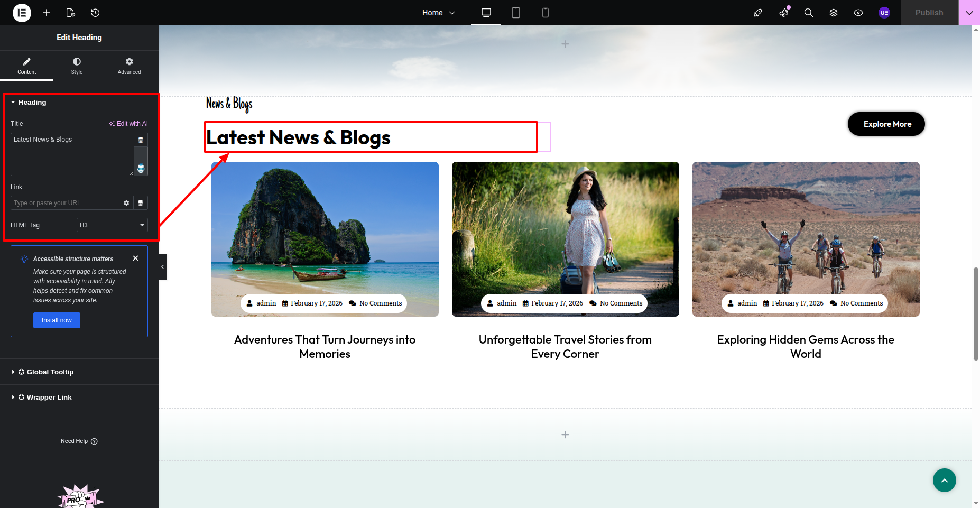
Task: Switch to the Style tab
Action: point(77,66)
